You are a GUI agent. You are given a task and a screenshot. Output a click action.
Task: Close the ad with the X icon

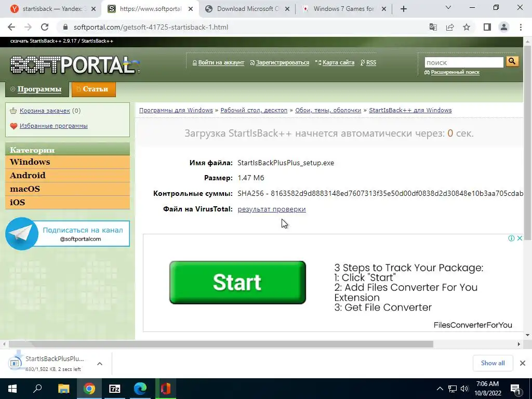tap(520, 238)
